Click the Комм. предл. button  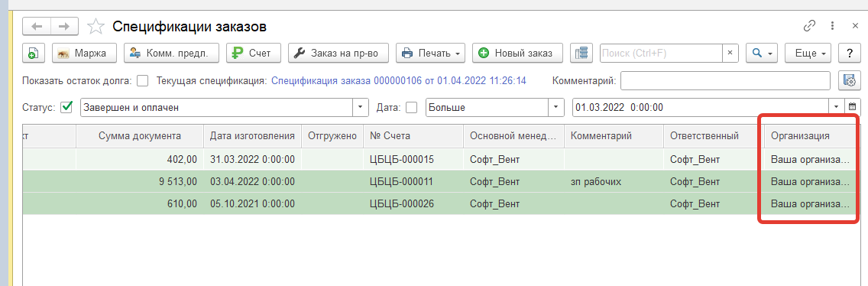pyautogui.click(x=171, y=54)
